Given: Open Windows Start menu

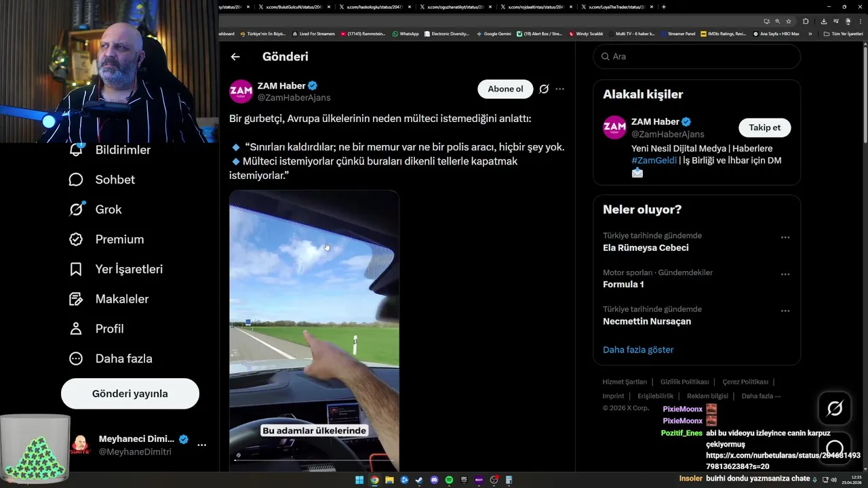Looking at the screenshot, I should [359, 480].
